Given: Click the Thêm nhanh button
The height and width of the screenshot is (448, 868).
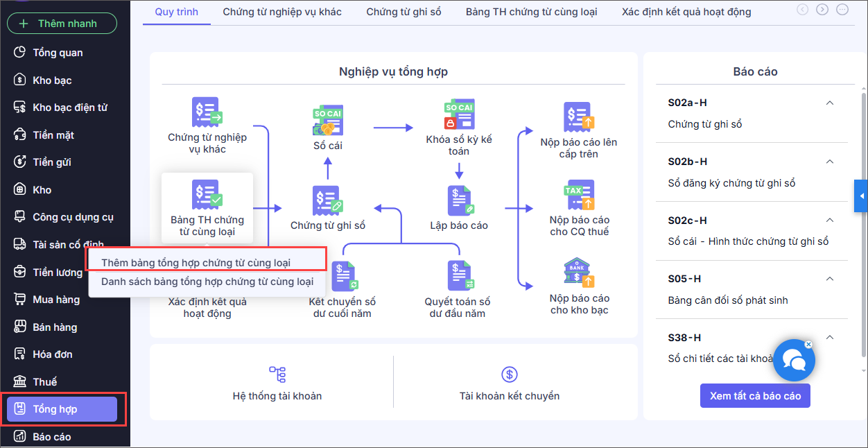Looking at the screenshot, I should (62, 24).
